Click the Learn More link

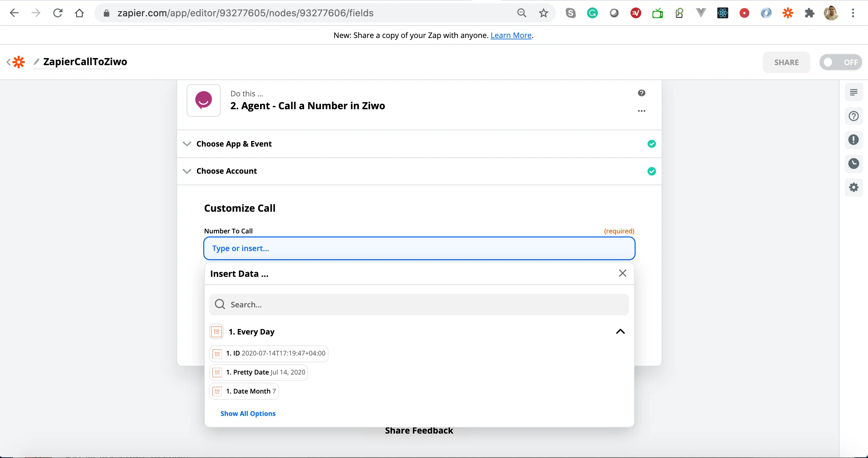(510, 35)
